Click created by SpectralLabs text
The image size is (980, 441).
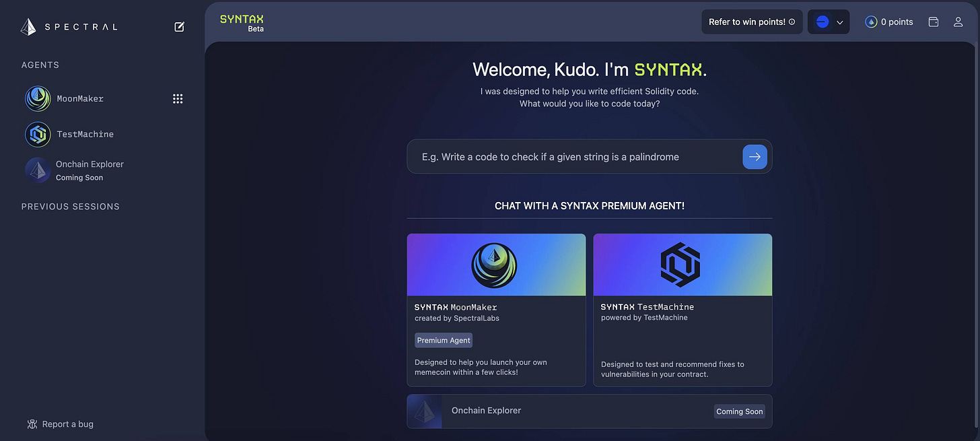pyautogui.click(x=457, y=318)
